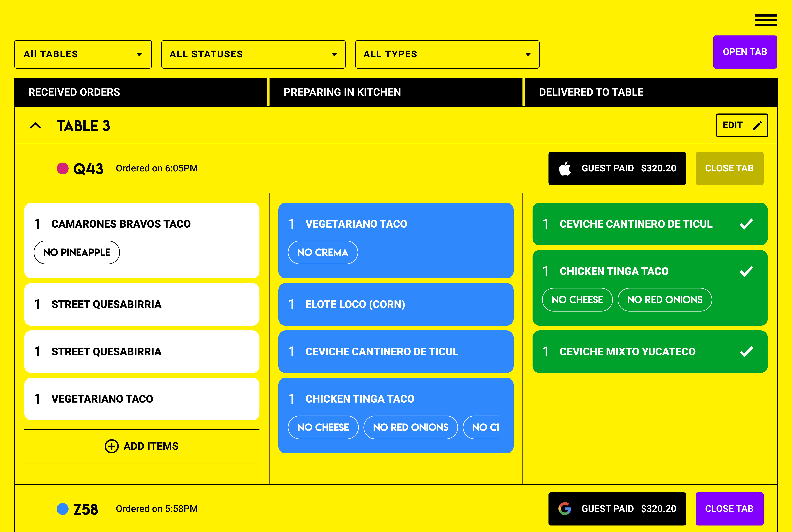Select the second Street Quesabirria card

tap(142, 352)
